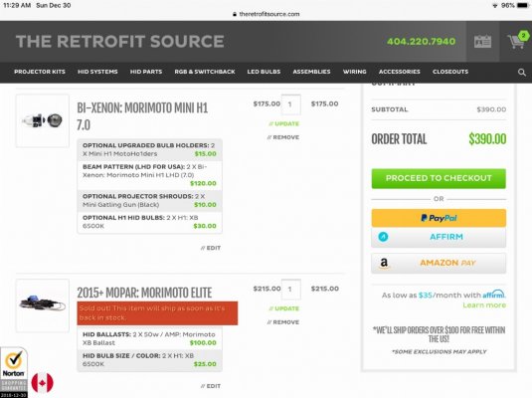Open the search magnifier icon
The height and width of the screenshot is (398, 532).
522,73
